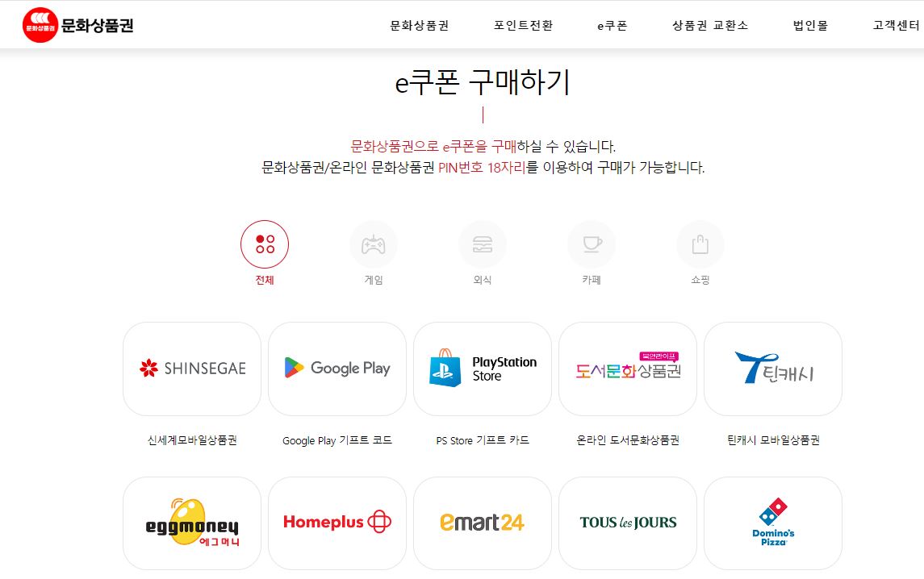
Task: Go to the e쿠폰 menu
Action: tap(613, 25)
